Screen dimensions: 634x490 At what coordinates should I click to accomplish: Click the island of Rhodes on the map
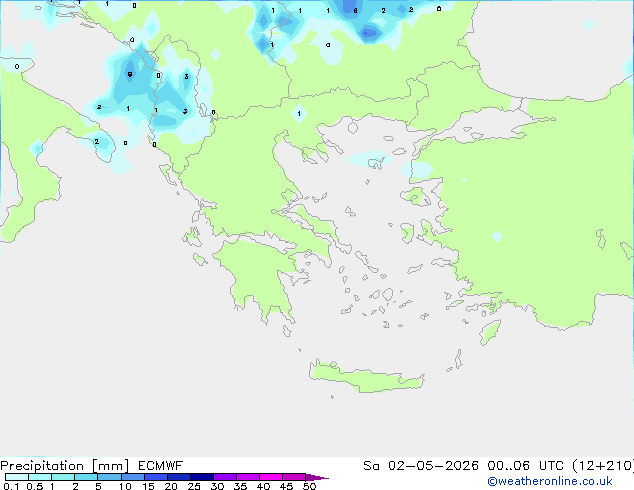pyautogui.click(x=490, y=332)
